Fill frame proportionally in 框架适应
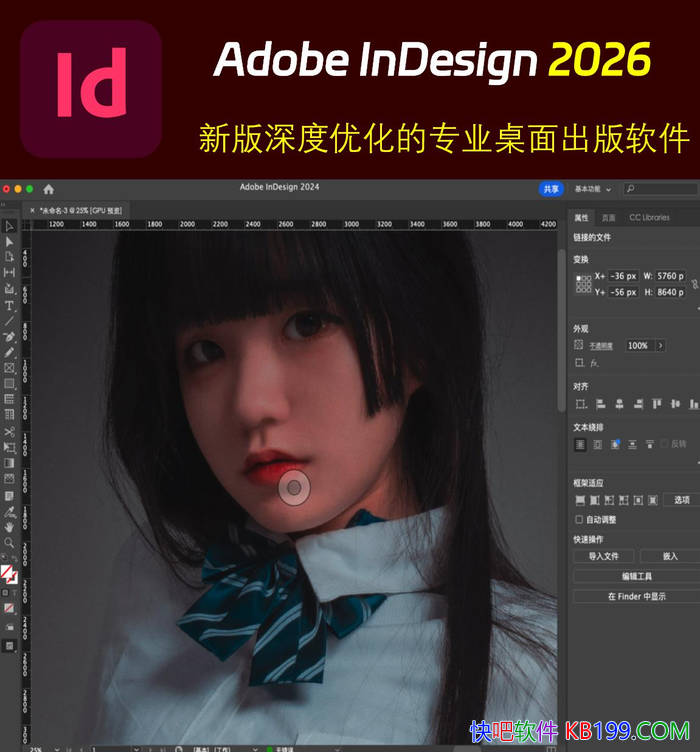The width and height of the screenshot is (700, 752). [580, 500]
